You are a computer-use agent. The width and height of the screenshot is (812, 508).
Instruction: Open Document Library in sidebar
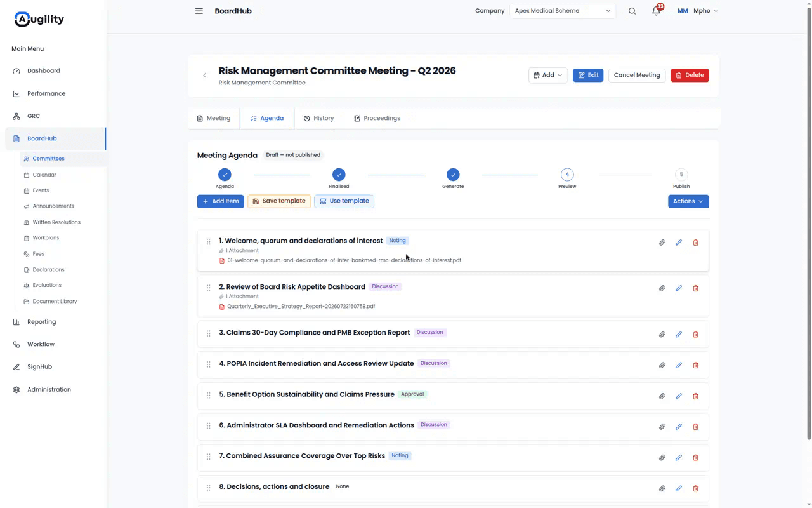coord(55,302)
